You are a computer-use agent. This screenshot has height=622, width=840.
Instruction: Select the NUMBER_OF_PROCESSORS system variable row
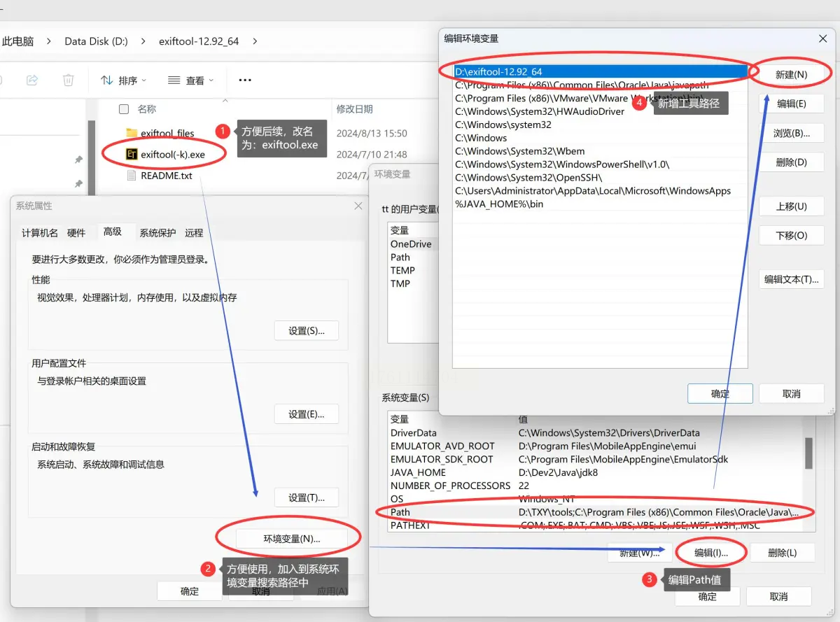(595, 486)
